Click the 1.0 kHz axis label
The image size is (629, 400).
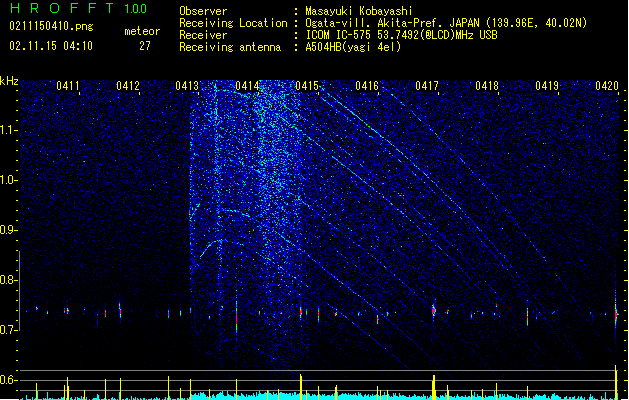(x=8, y=180)
